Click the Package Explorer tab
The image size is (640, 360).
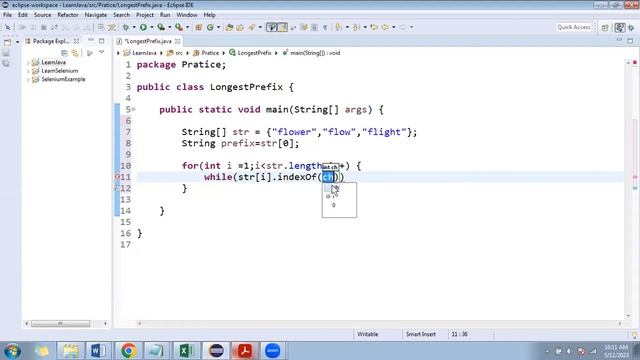51,41
